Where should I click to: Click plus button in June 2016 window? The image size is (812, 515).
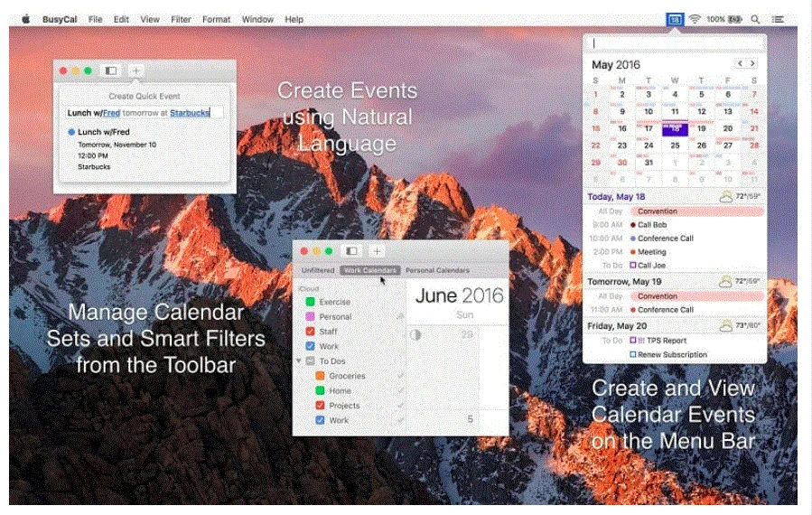377,251
